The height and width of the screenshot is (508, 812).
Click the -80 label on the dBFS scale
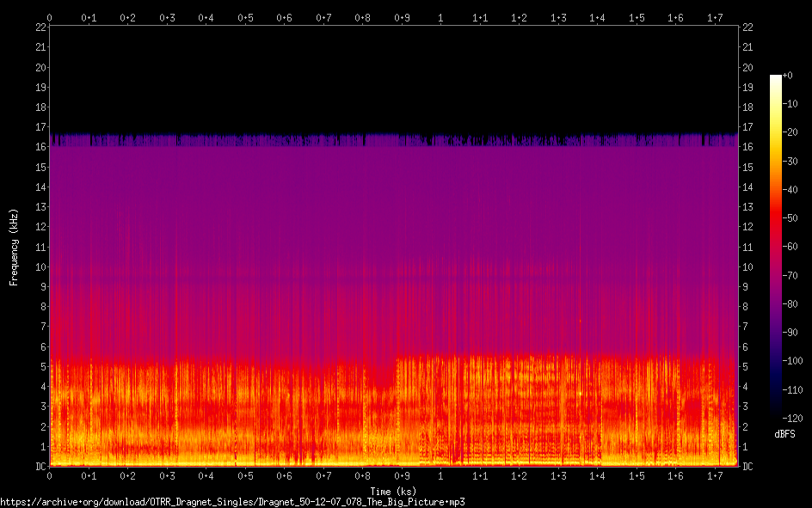tap(795, 303)
